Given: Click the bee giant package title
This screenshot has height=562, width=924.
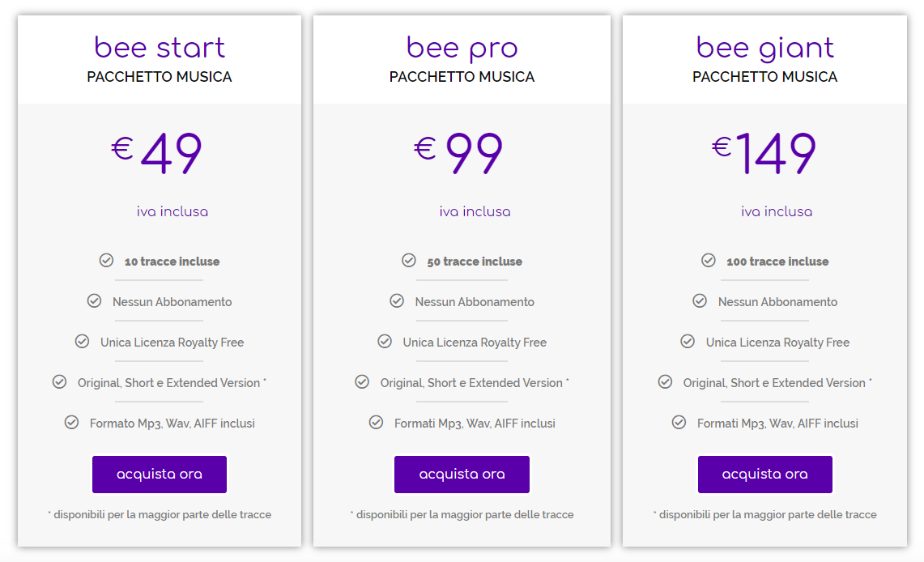Looking at the screenshot, I should 764,48.
